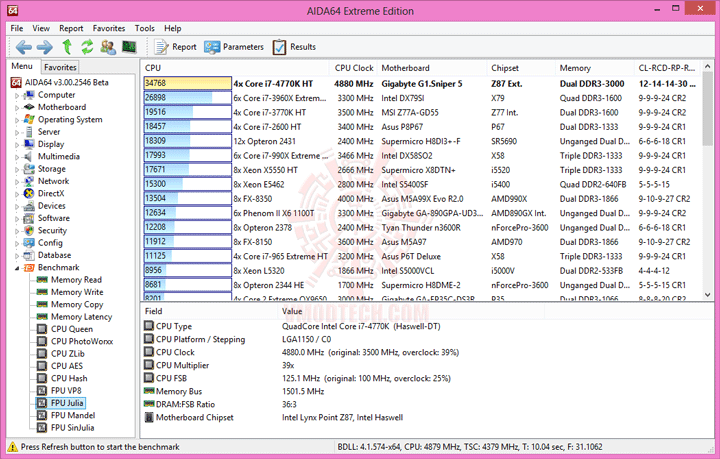
Task: Click the results list scrollbar down arrow
Action: click(708, 295)
